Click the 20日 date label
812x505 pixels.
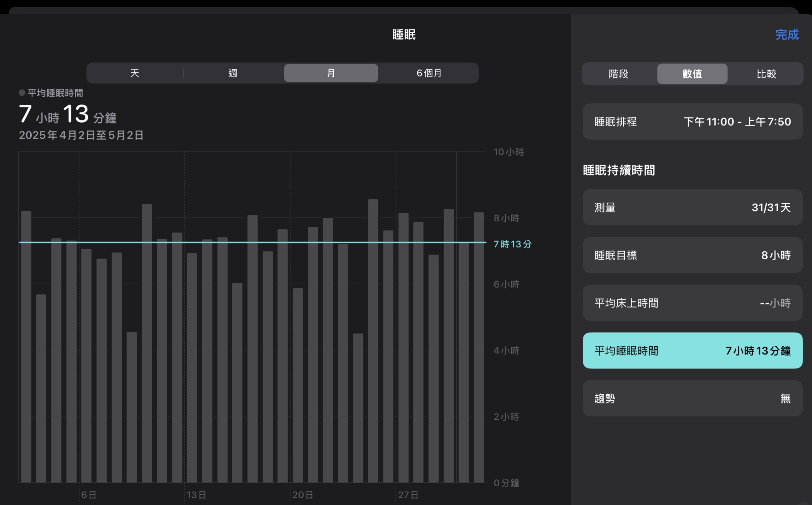pyautogui.click(x=303, y=495)
